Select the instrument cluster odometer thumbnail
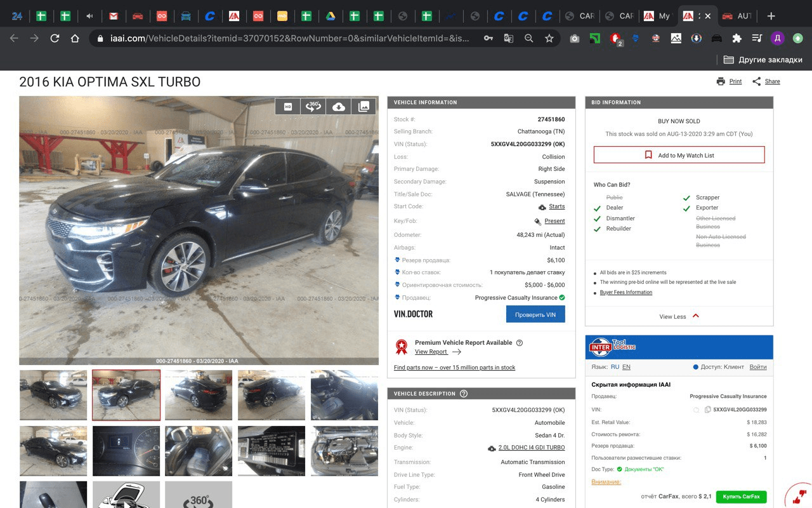 [126, 451]
